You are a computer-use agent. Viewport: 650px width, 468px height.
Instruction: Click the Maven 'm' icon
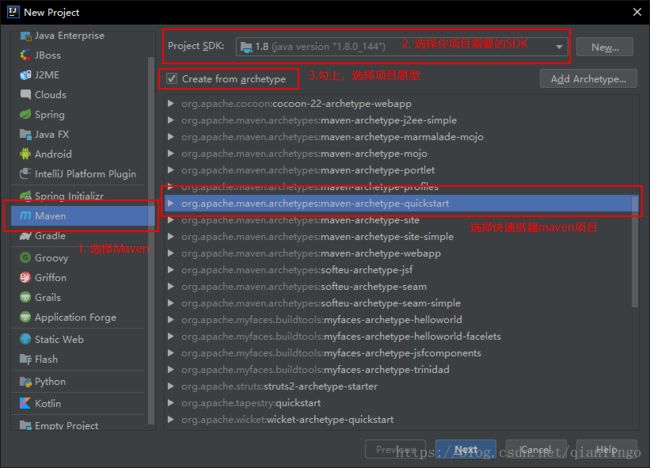(25, 216)
